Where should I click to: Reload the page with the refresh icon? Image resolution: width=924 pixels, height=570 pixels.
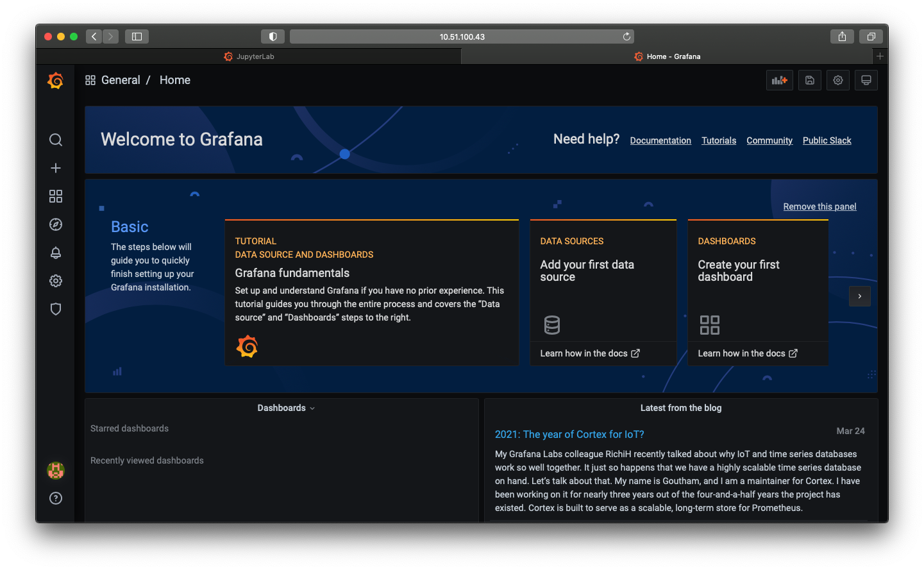tap(626, 37)
